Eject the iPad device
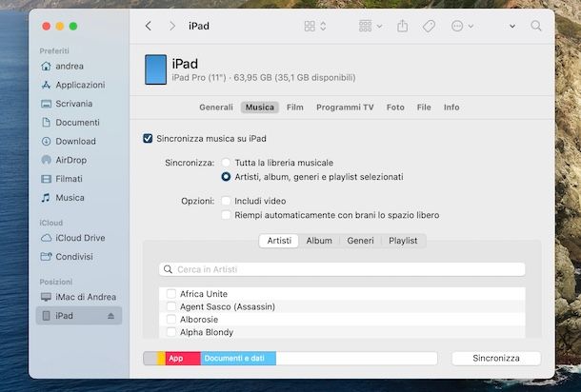581x392 pixels. 110,316
